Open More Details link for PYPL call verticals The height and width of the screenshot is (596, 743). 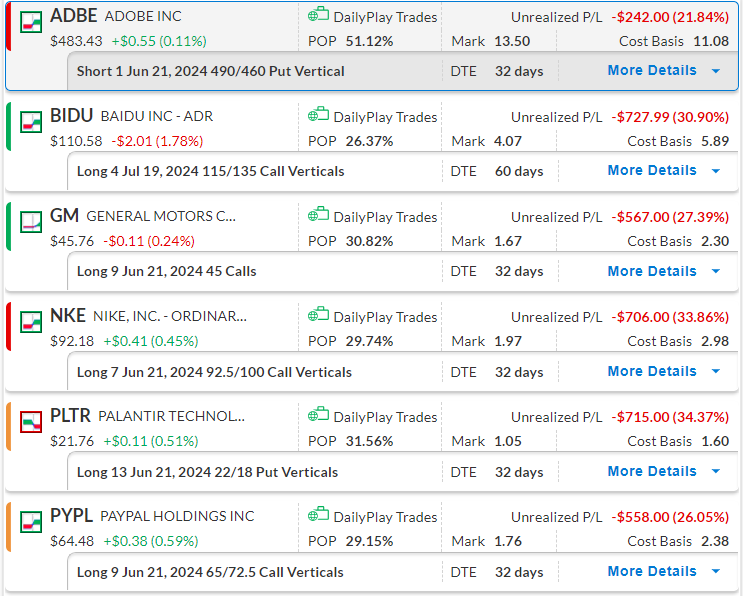[x=652, y=571]
